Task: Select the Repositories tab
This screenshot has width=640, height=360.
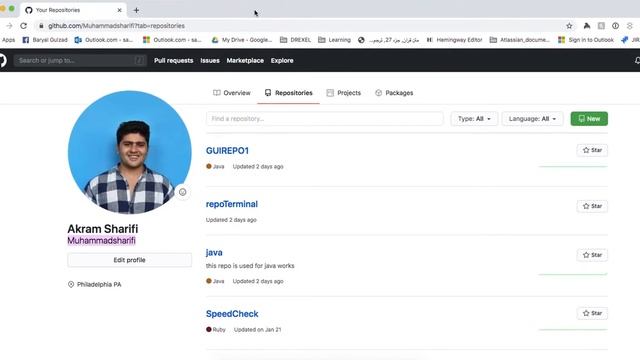Action: pyautogui.click(x=289, y=93)
